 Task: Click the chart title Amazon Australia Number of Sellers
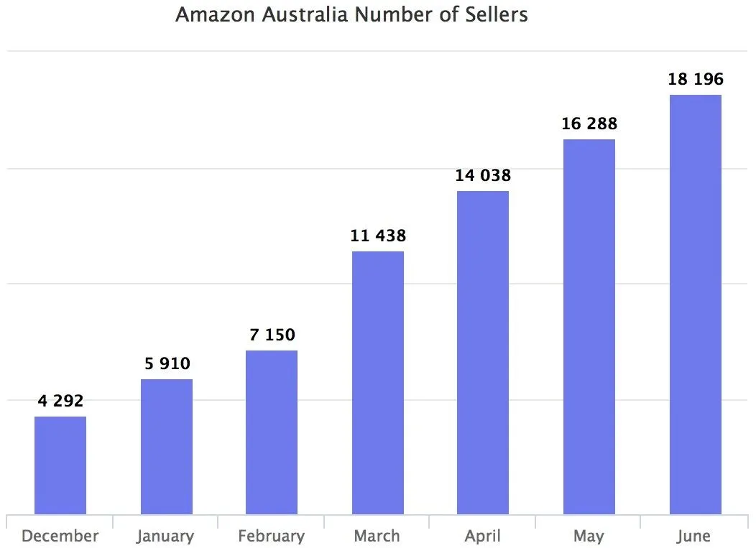coord(351,14)
